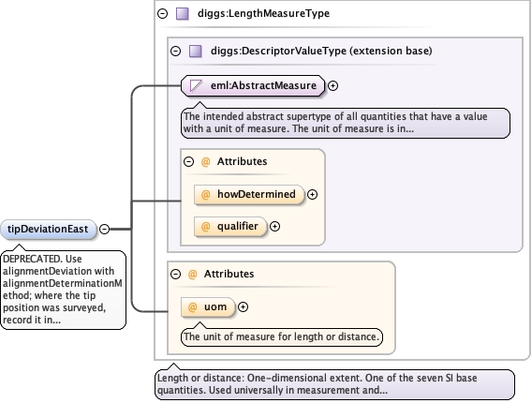This screenshot has height=403, width=532.
Task: Expand the eml:AbstractMeasure element
Action: point(333,85)
